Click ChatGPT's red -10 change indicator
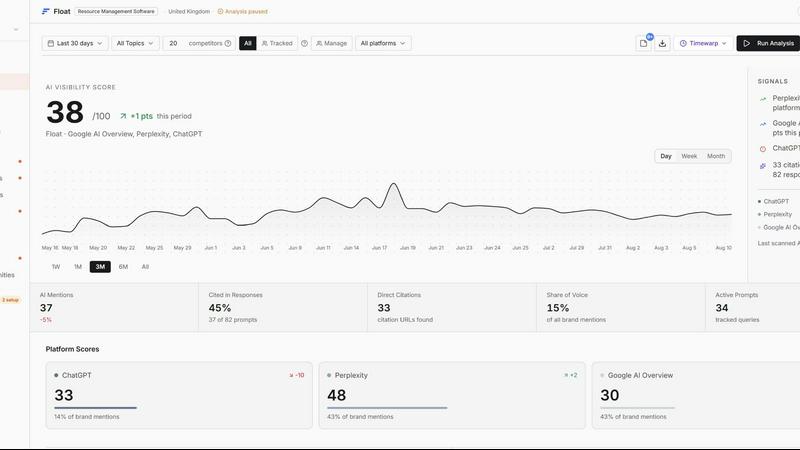Screen dimensions: 800x450 coord(296,375)
